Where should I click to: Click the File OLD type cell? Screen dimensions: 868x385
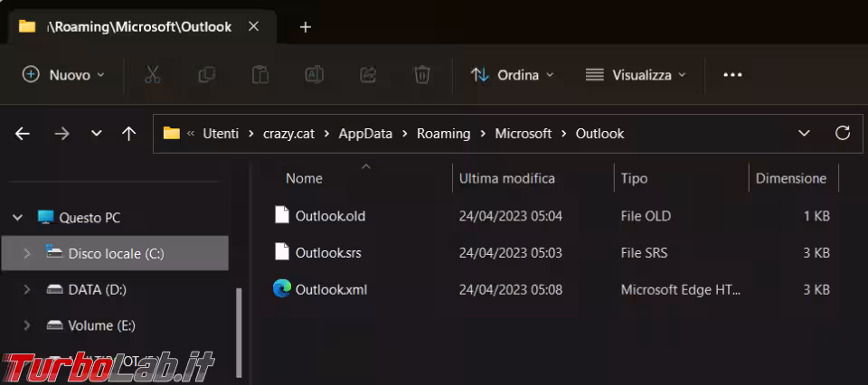point(646,216)
